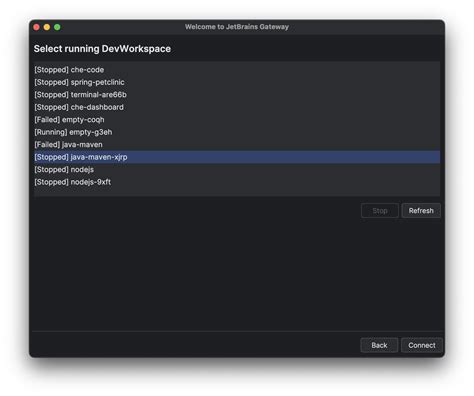The image size is (474, 396).
Task: Select the [Running] empty-g3eh workspace
Action: [237, 132]
